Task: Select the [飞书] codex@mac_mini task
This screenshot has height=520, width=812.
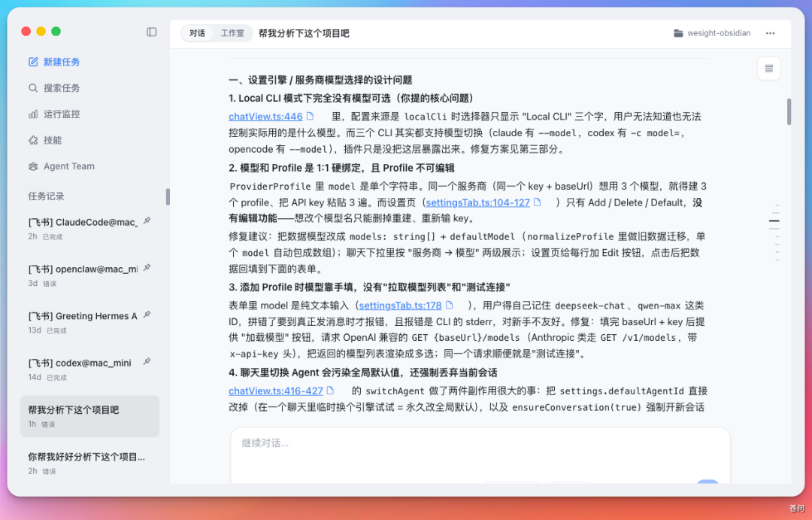Action: (89, 369)
